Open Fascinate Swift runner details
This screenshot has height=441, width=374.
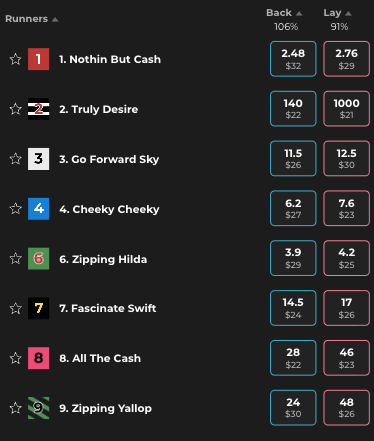[x=108, y=308]
